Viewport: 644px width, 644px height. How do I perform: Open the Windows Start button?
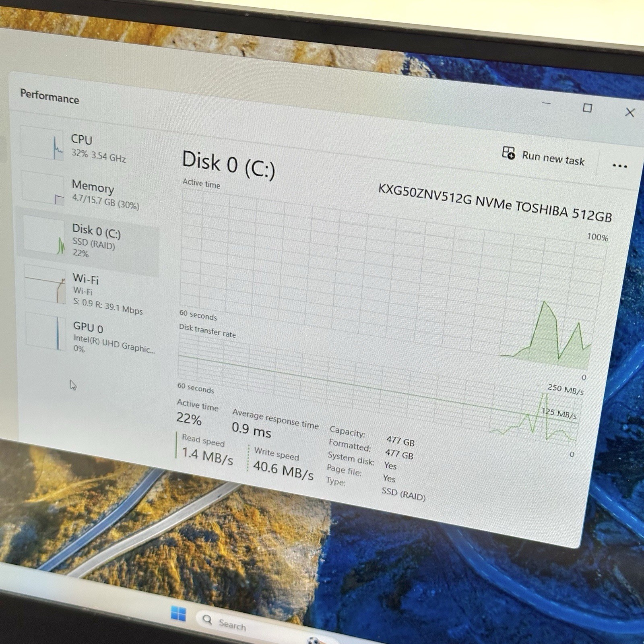[x=178, y=614]
